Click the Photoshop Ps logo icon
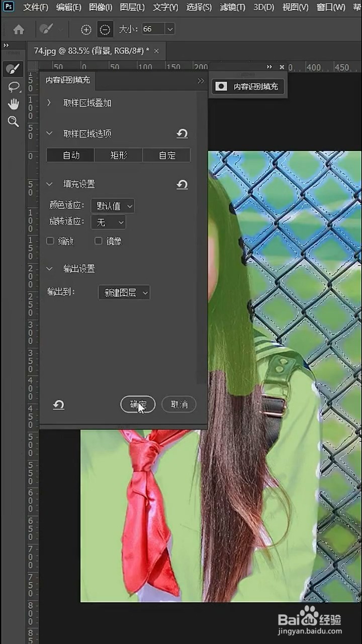The image size is (362, 644). coord(9,7)
